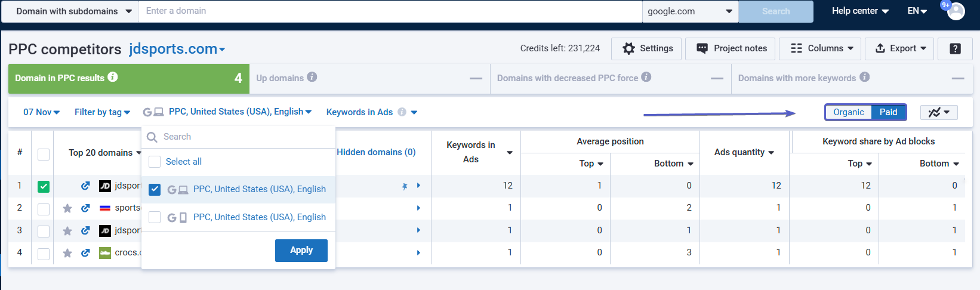
Task: Switch to Organic results
Action: click(x=849, y=112)
